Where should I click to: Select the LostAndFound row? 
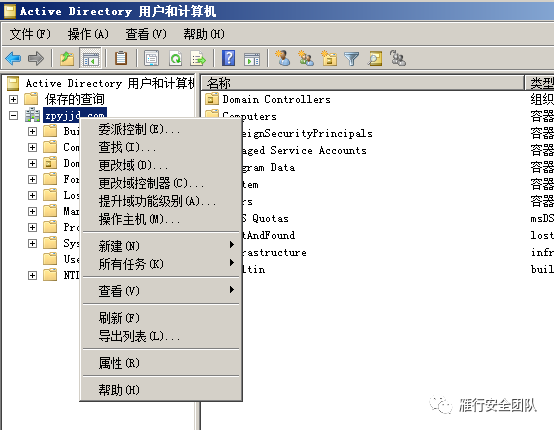[269, 235]
